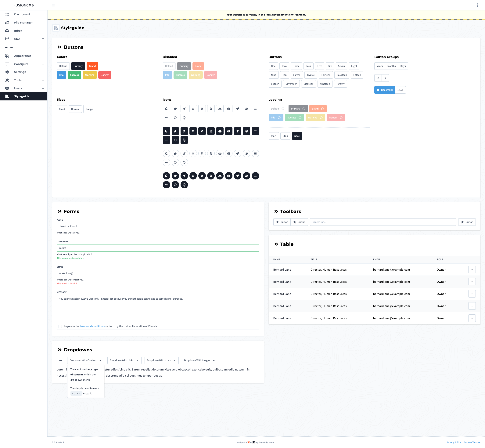Click the Thirteen button
Screen dimensions: 485x448
[x=325, y=75]
